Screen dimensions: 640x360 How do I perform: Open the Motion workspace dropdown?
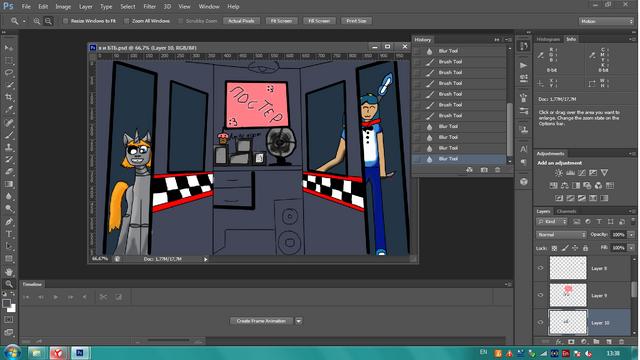click(606, 21)
